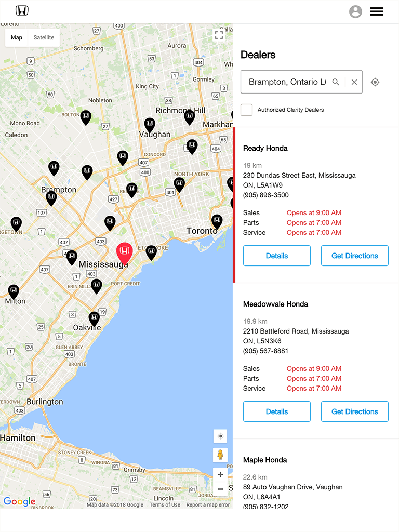Get Directions to Ready Honda
This screenshot has width=399, height=532.
click(354, 256)
